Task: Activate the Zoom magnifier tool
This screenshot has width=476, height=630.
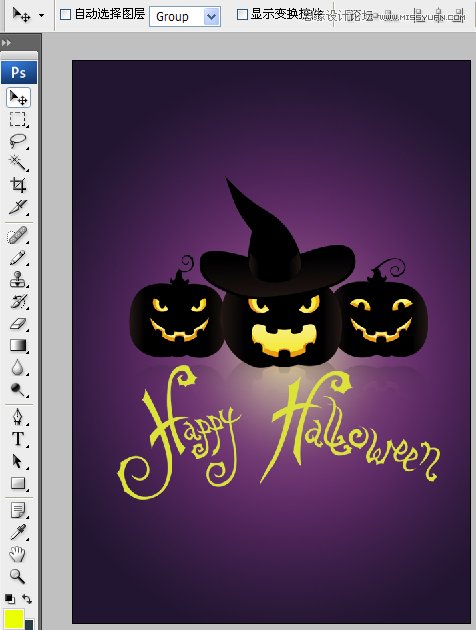Action: click(17, 576)
